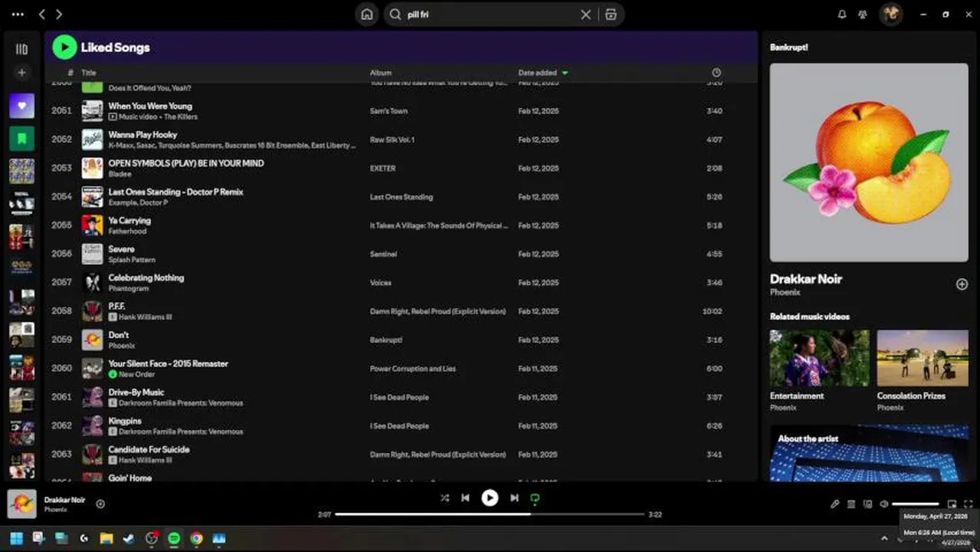Open artist link 'Fatherhood'

tap(127, 232)
